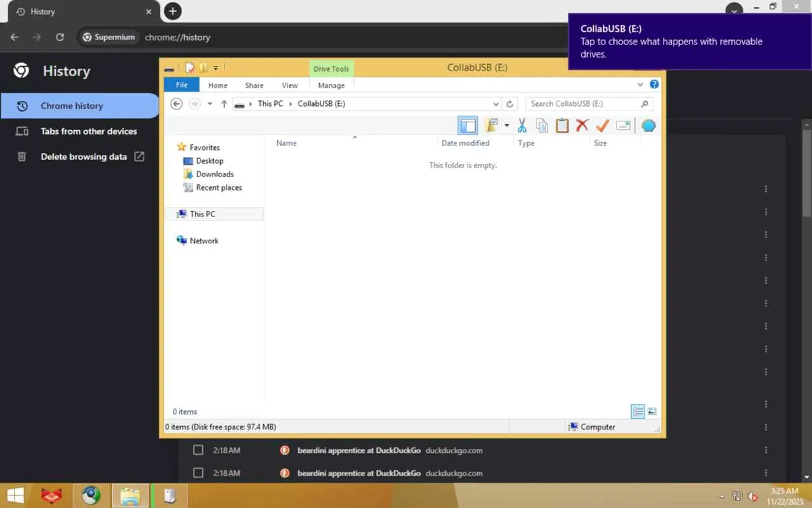Click the Properties icon in Explorer title bar

click(189, 68)
